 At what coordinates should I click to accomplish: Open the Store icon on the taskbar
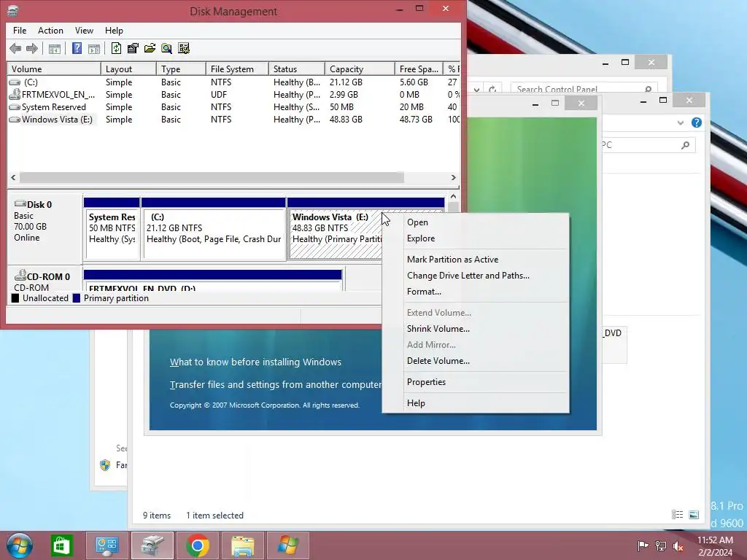(x=61, y=545)
